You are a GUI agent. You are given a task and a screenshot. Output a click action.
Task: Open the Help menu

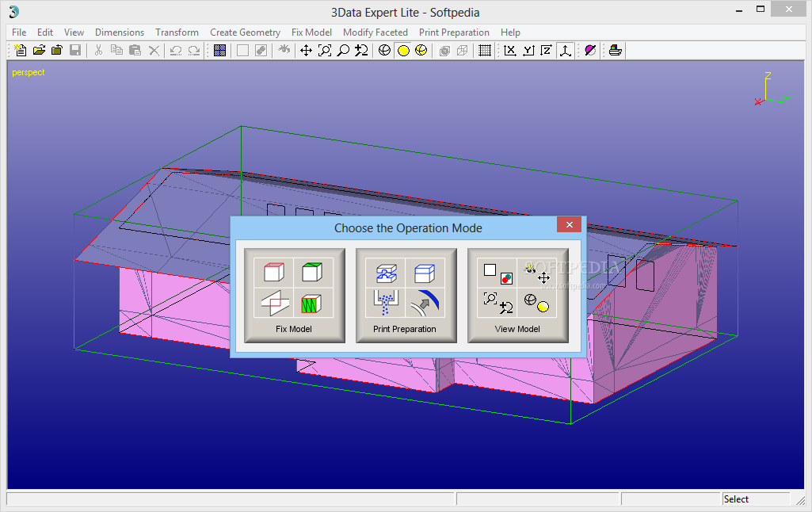pos(510,32)
